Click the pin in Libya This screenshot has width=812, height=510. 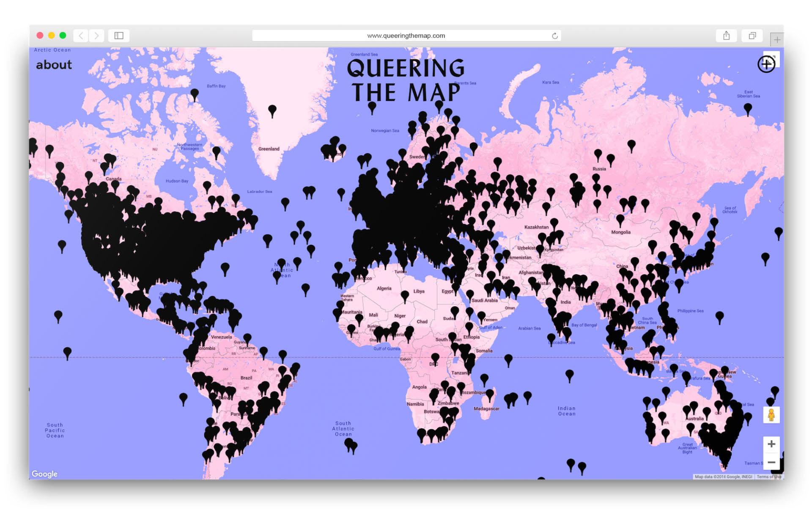(405, 295)
